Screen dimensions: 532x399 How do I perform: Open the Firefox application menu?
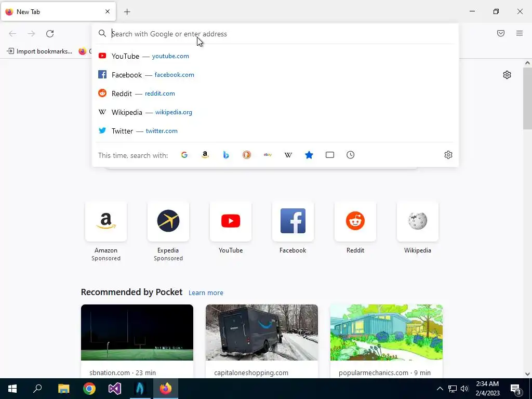(520, 33)
